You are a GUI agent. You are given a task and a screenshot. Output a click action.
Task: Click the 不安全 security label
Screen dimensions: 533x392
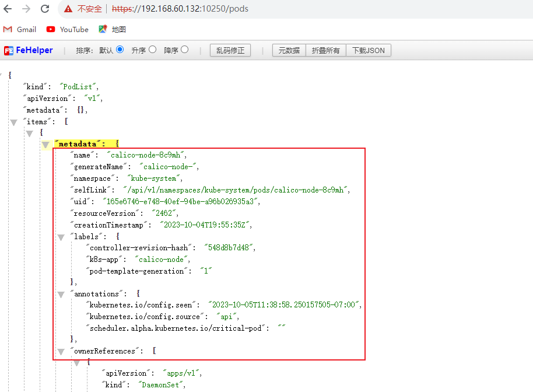pos(89,9)
